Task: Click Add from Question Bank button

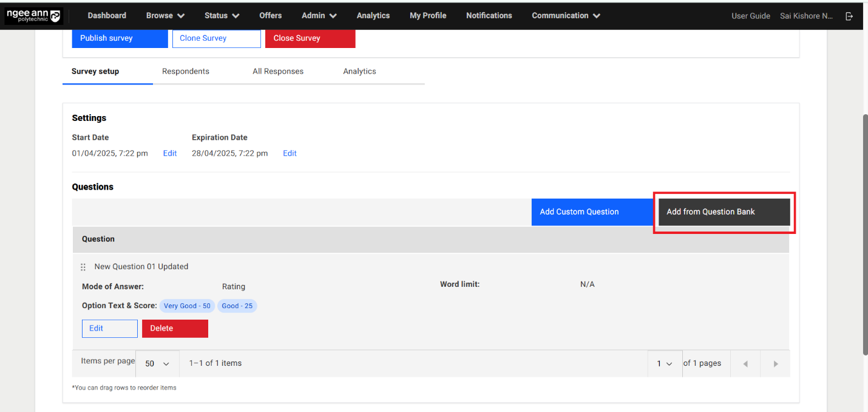Action: (x=724, y=212)
